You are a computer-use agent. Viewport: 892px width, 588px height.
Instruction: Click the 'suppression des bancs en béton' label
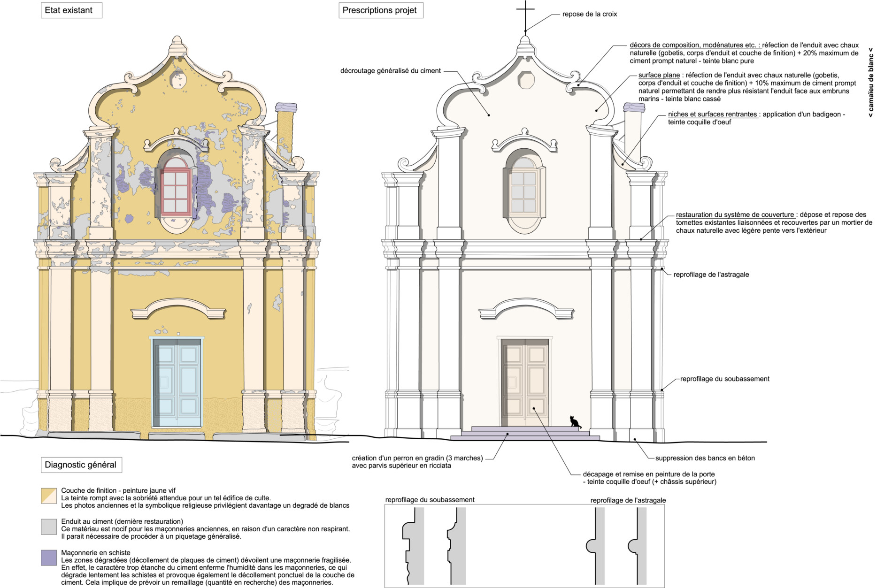705,458
